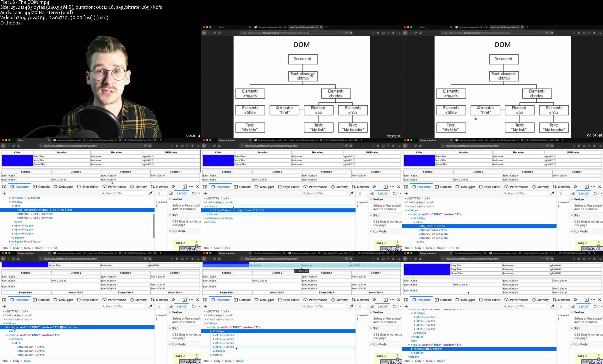
Task: Click browser home icon in 00:02:28 frame
Action: pos(220,33)
